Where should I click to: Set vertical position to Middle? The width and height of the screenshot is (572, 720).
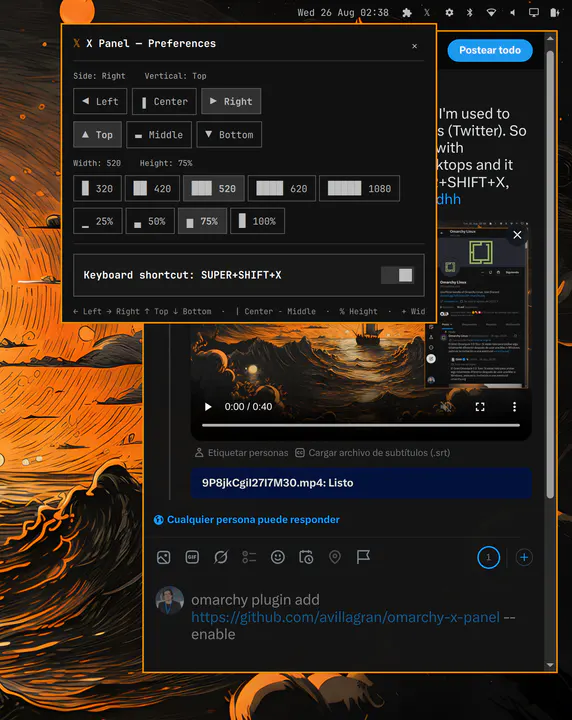coord(159,135)
